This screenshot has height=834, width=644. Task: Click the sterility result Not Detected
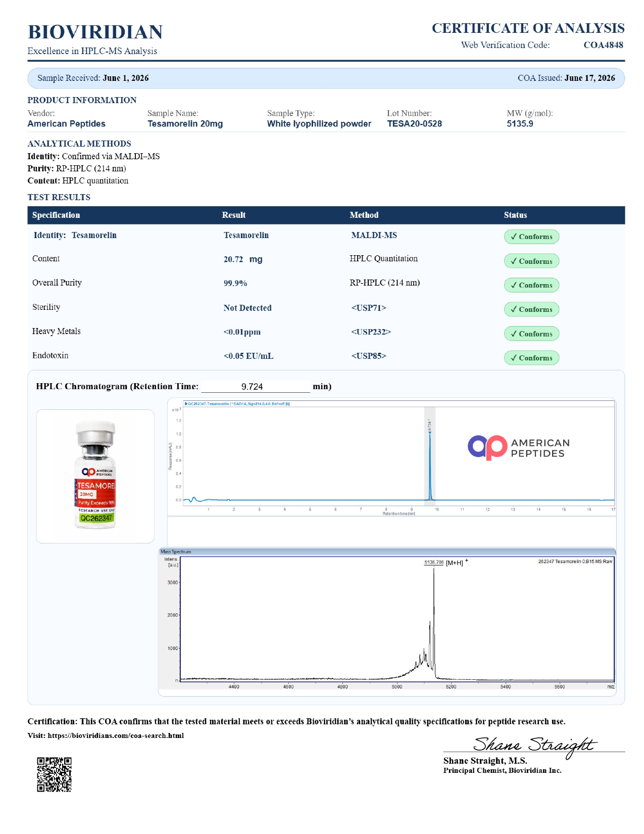tap(247, 308)
